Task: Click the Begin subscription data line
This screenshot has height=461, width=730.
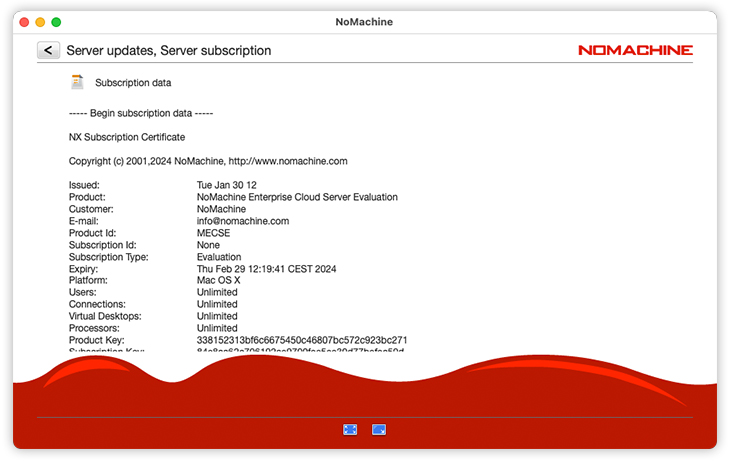Action: [x=140, y=113]
